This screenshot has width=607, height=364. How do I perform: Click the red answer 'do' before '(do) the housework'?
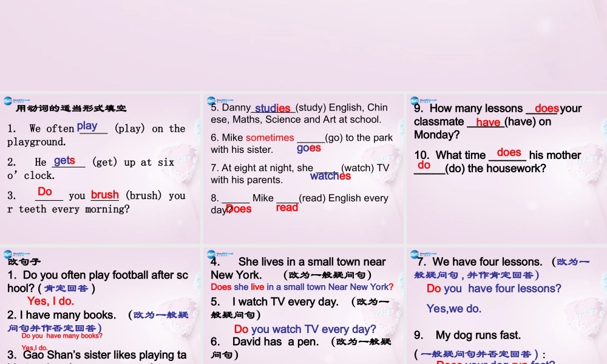(x=424, y=165)
